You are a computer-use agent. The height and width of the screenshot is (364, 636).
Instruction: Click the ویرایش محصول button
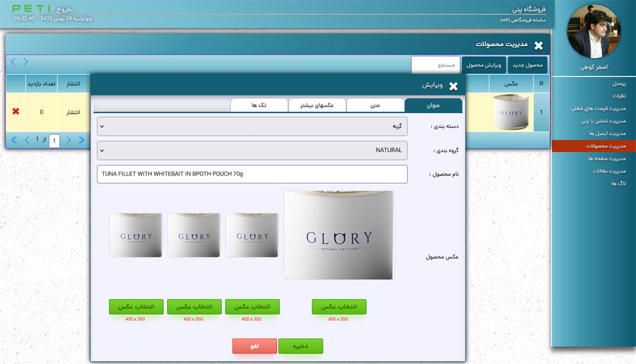[x=483, y=65]
